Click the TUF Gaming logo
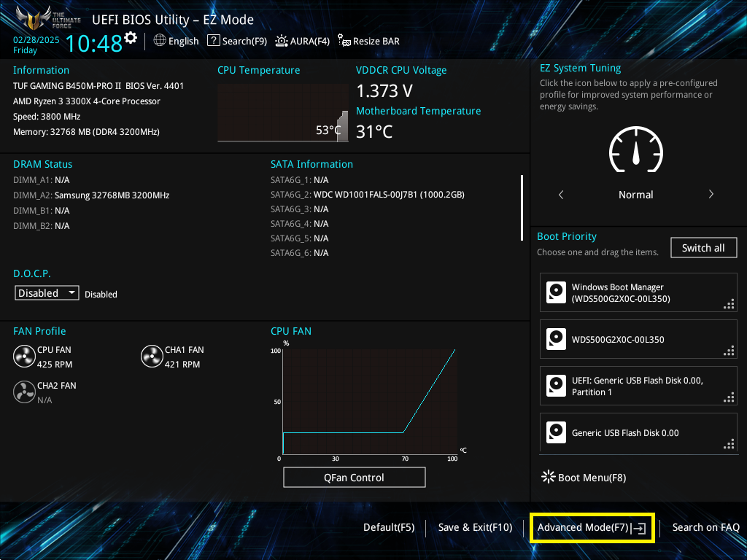Image resolution: width=747 pixels, height=560 pixels. tap(47, 18)
